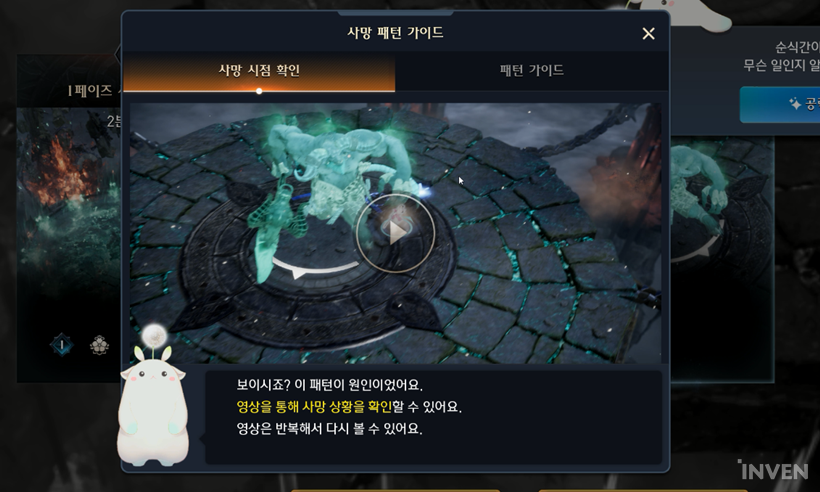
Task: Click the blue sparkle share button
Action: point(780,104)
